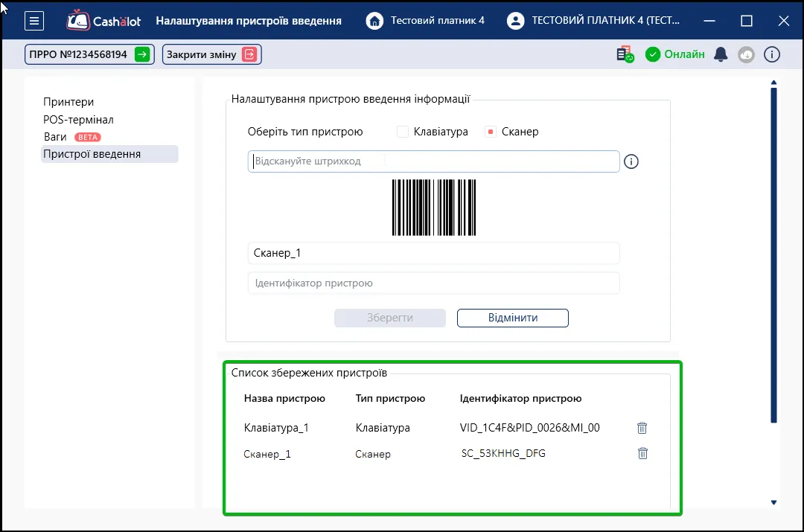Delete the Клавіатура_1 saved device
The height and width of the screenshot is (532, 804).
click(642, 427)
